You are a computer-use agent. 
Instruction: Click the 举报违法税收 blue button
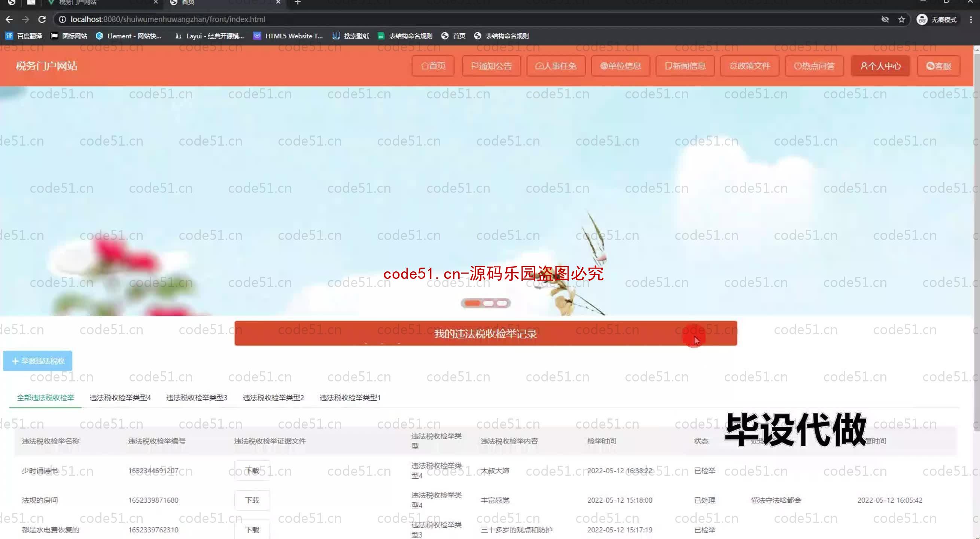pos(38,360)
